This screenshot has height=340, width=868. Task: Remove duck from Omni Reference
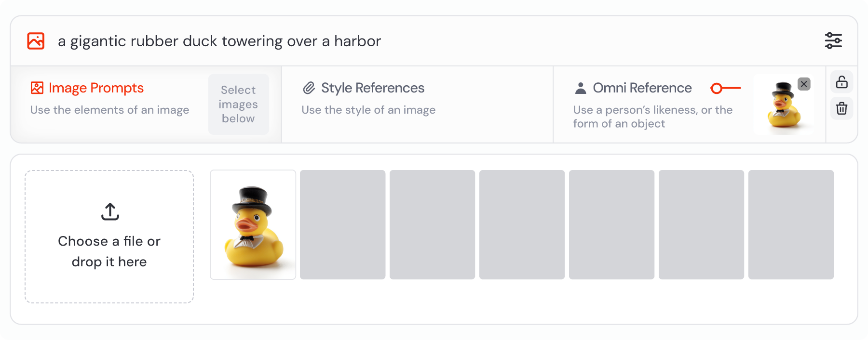pyautogui.click(x=803, y=84)
